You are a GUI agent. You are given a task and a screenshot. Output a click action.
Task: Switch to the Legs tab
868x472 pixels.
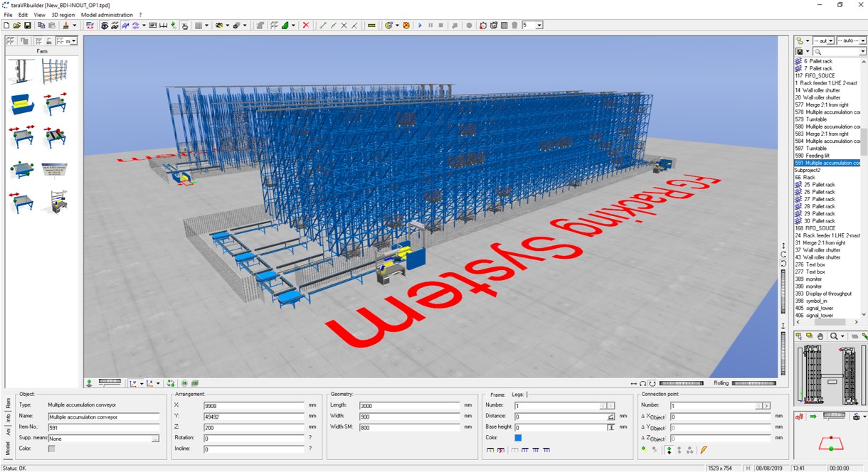tap(517, 395)
